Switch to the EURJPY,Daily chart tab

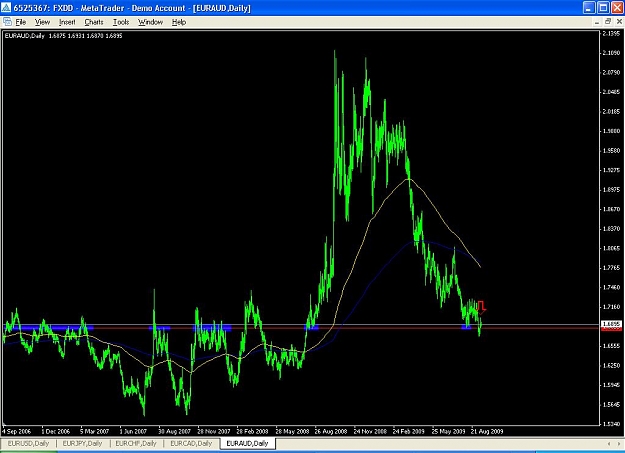point(83,443)
